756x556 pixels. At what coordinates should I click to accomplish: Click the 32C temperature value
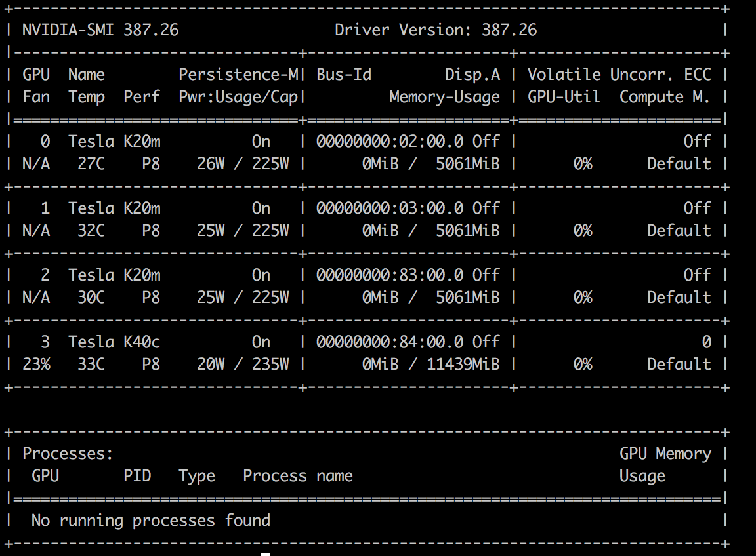pos(91,231)
